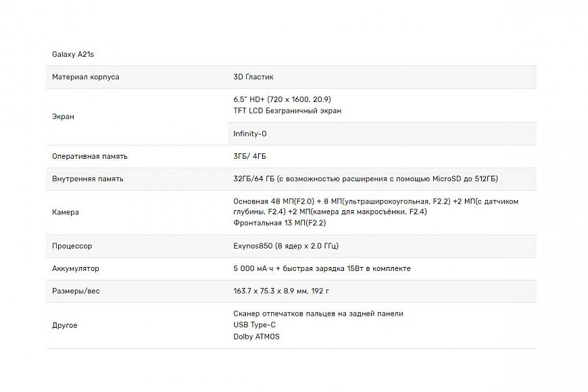The image size is (588, 392).
Task: Click the 32ГБ/64 ГБ MicroSD storage text
Action: pos(366,179)
